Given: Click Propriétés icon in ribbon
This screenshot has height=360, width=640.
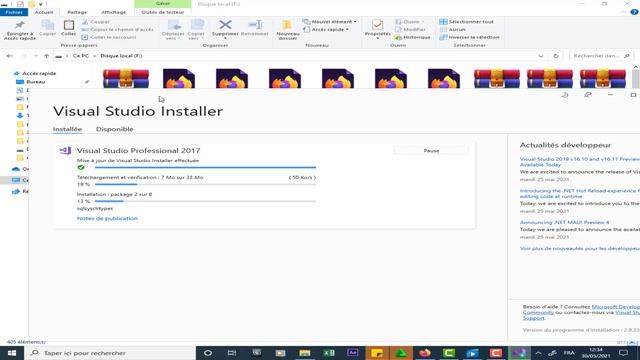Looking at the screenshot, I should [x=378, y=25].
